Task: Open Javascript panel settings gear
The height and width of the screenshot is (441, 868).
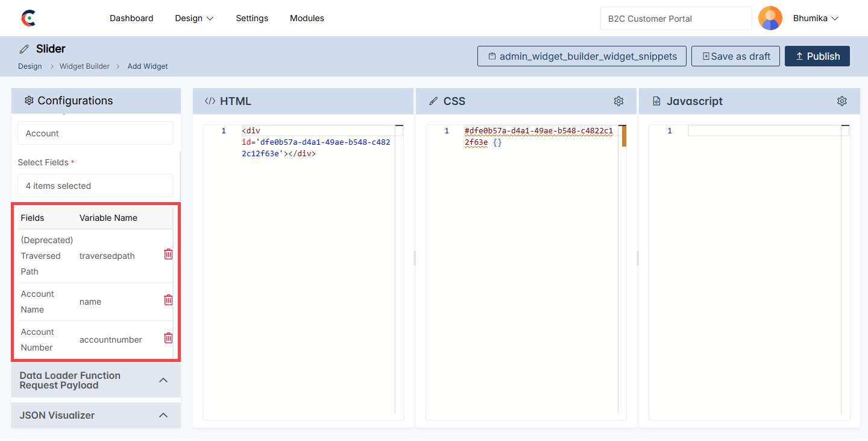Action: coord(842,101)
